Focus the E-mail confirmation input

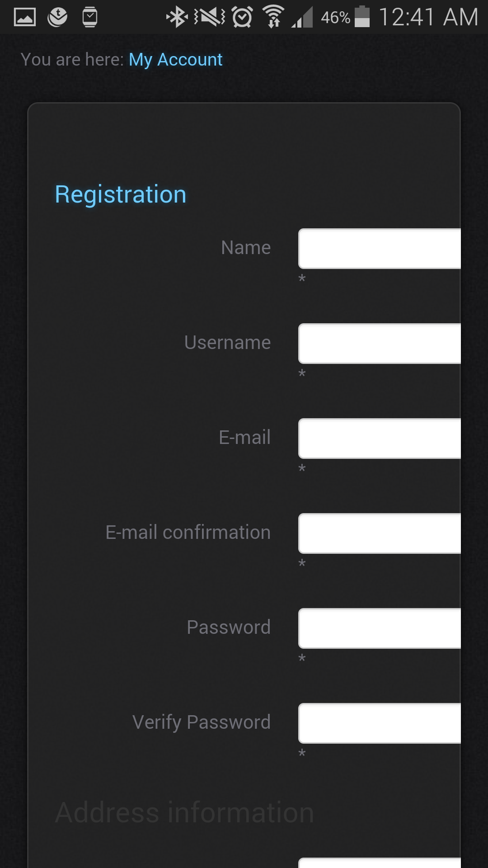point(380,533)
